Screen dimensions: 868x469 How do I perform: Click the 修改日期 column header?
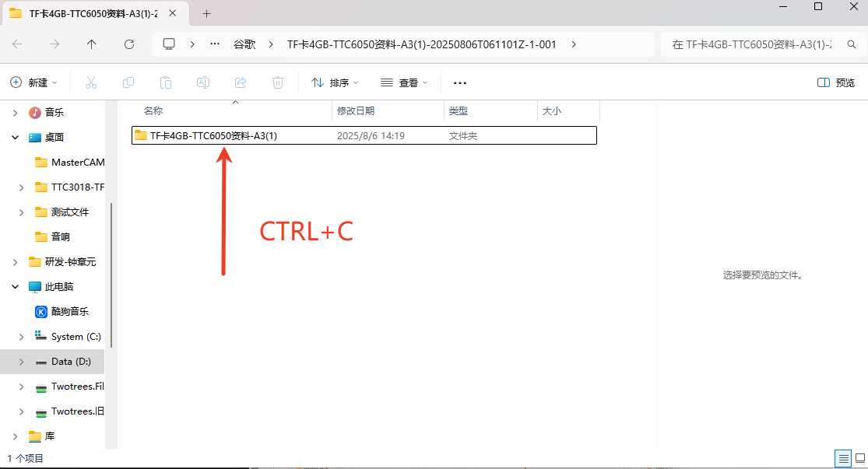(356, 111)
